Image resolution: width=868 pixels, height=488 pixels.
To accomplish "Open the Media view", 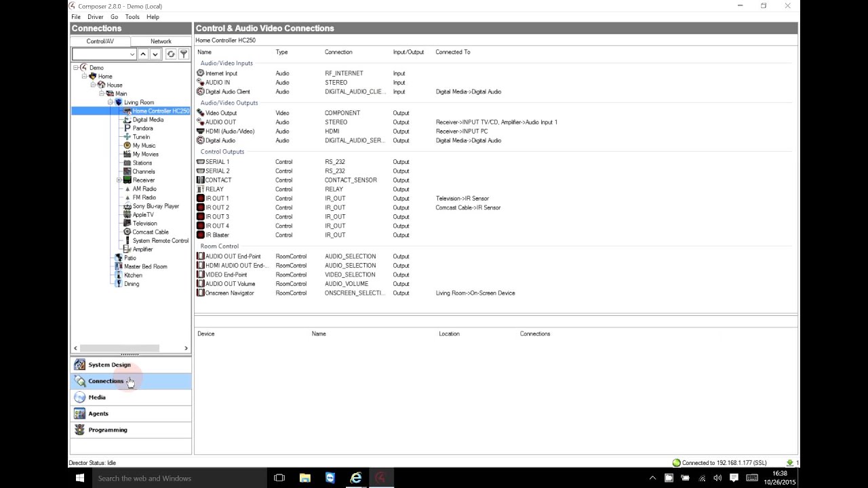I will (131, 397).
